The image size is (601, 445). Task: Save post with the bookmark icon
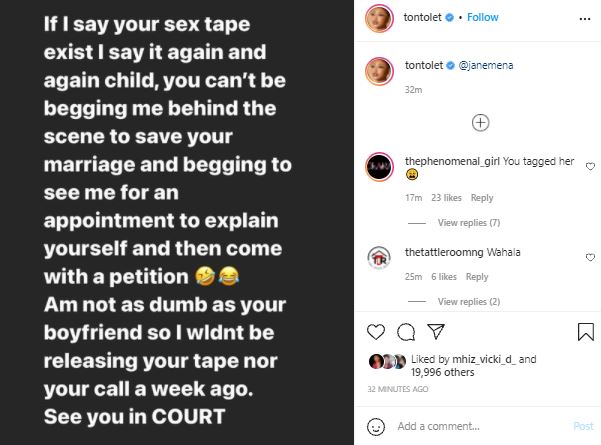pos(585,331)
